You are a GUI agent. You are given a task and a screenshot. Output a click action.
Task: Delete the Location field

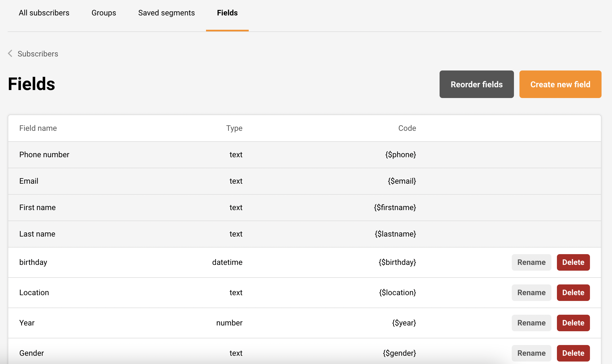tap(573, 292)
